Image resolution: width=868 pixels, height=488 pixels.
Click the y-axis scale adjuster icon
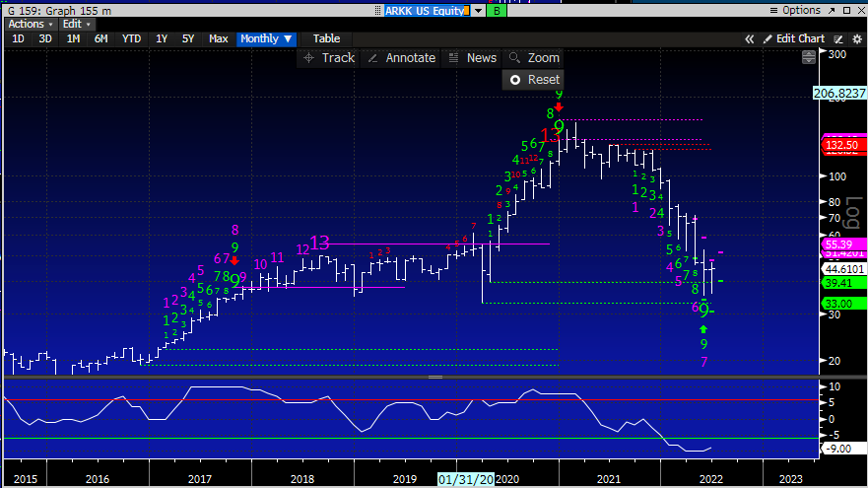coord(809,57)
